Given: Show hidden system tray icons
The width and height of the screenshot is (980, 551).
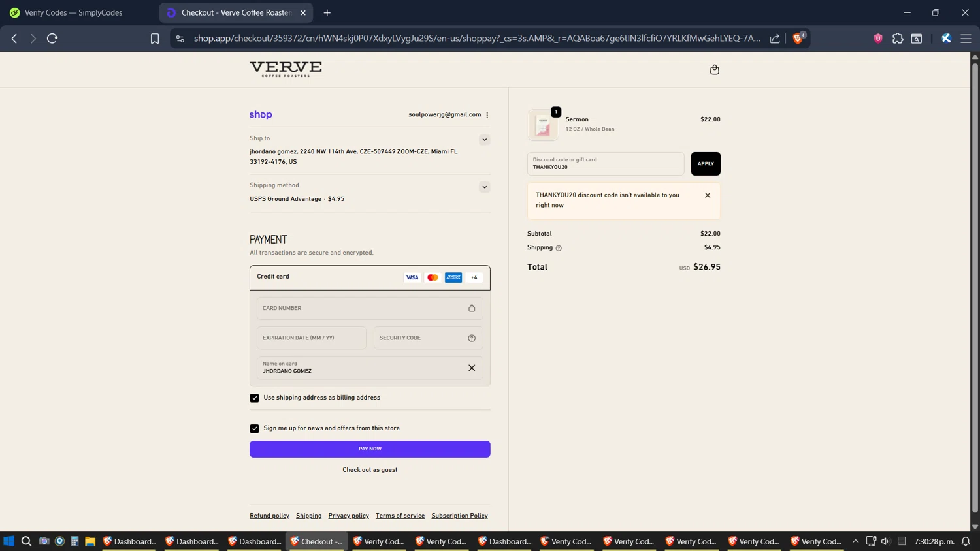Looking at the screenshot, I should pyautogui.click(x=855, y=541).
